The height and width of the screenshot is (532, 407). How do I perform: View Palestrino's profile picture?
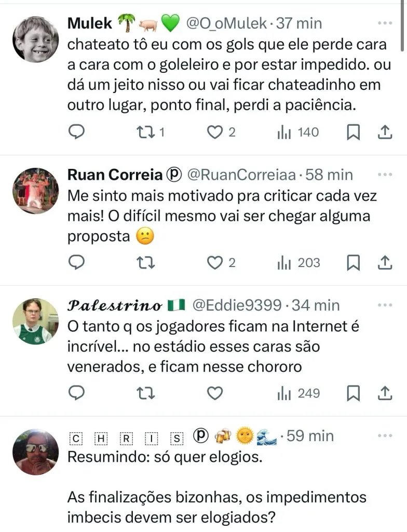35,321
